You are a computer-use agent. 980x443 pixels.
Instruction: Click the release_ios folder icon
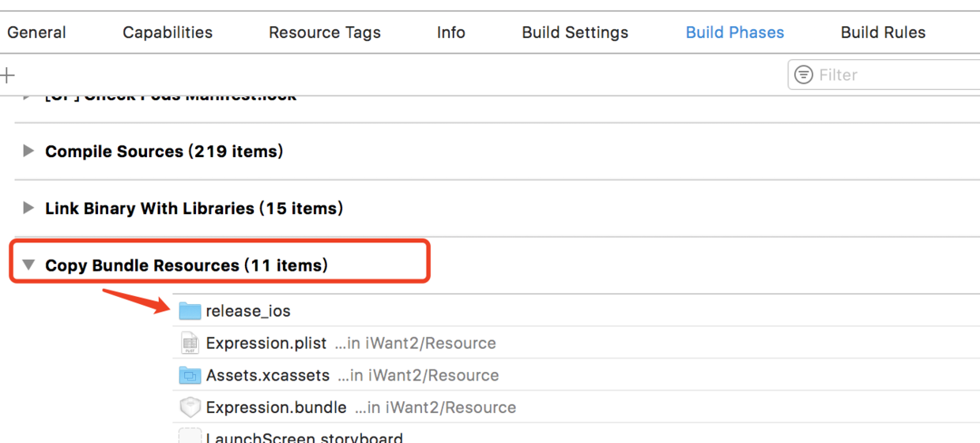pos(190,311)
